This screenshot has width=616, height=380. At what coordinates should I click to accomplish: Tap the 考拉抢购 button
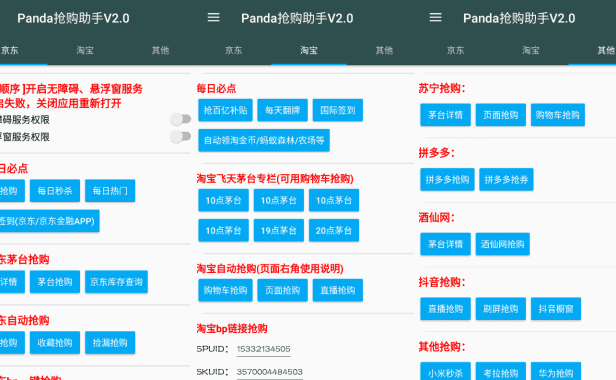[x=500, y=371]
